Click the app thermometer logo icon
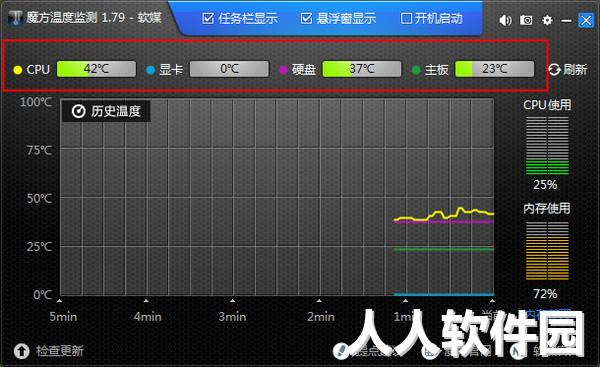This screenshot has height=367, width=600. point(16,18)
